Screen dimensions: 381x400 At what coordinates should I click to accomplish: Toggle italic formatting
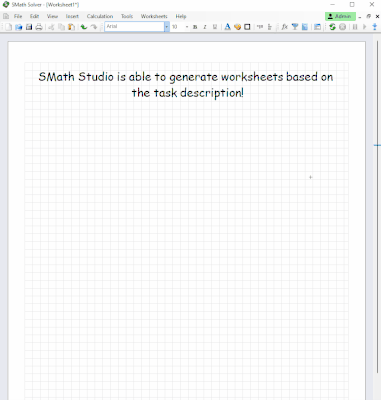205,27
